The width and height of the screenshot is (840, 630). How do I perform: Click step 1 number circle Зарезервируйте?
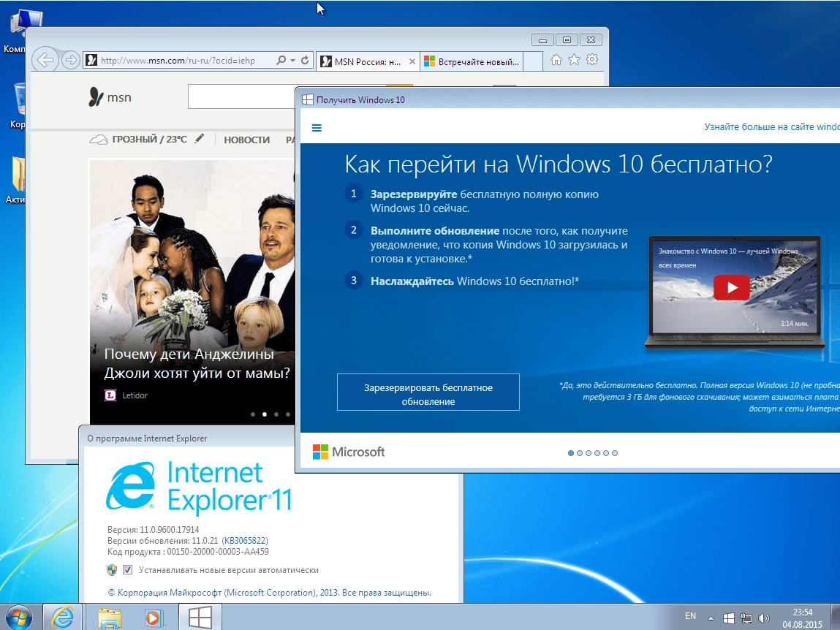click(354, 194)
